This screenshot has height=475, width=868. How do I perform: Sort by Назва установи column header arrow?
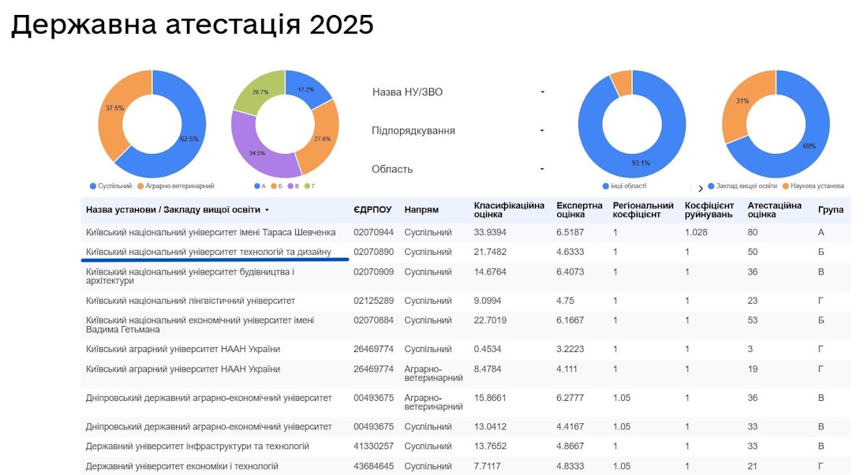(267, 211)
